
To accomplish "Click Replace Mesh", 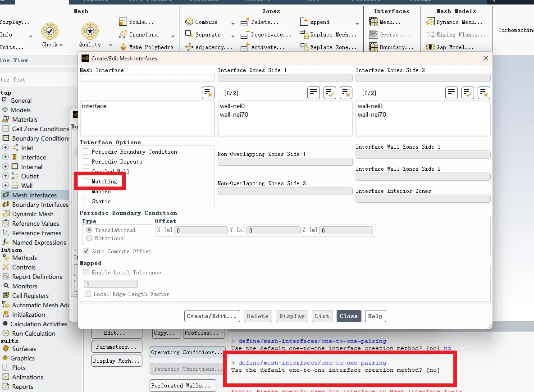I will 329,34.
